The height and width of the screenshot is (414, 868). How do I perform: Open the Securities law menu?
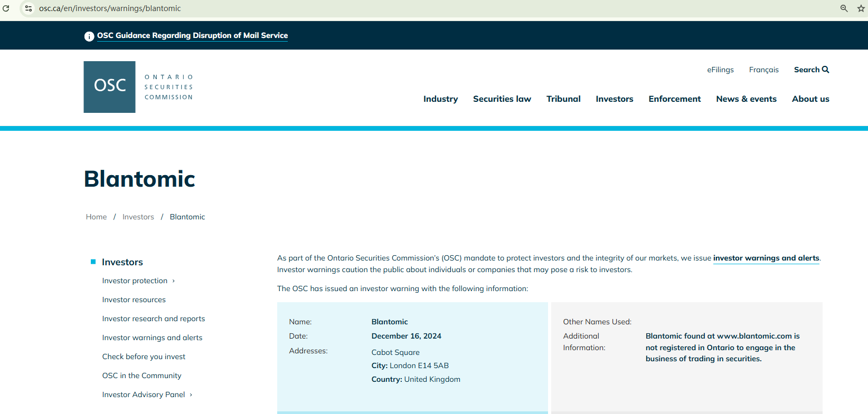502,99
